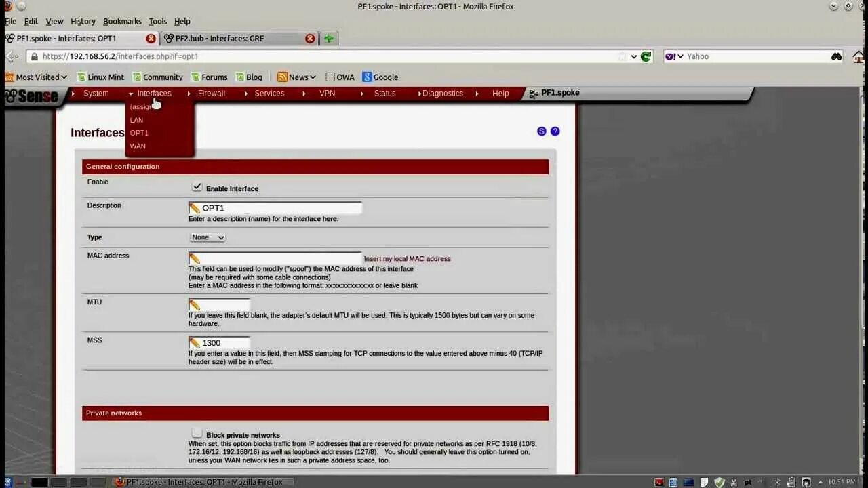Open the Blog bookmark
The width and height of the screenshot is (868, 488).
249,77
